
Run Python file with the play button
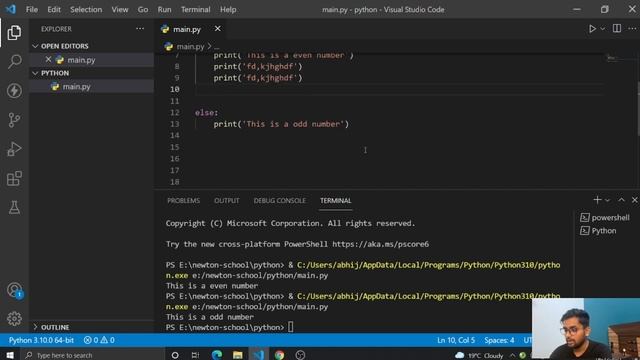pos(592,29)
